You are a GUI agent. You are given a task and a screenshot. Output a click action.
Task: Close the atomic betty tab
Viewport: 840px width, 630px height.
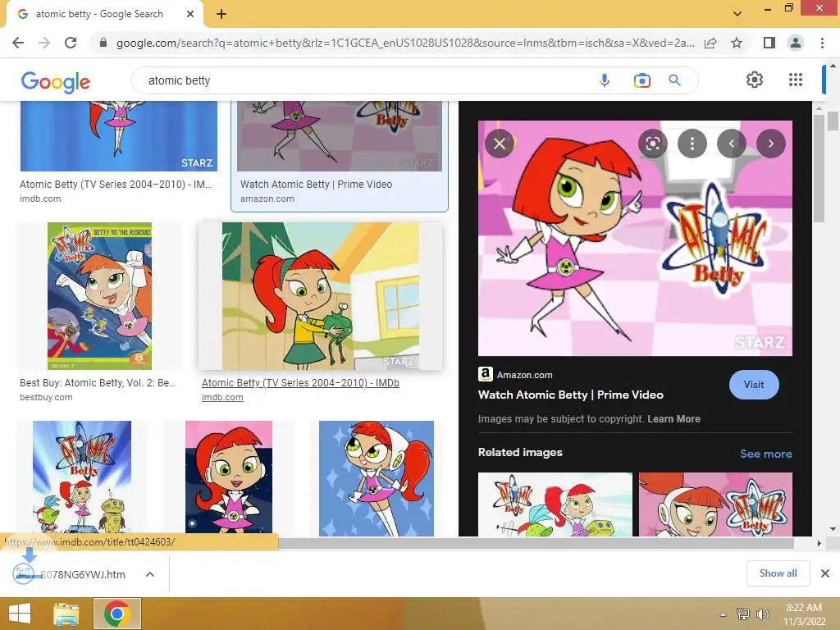(x=190, y=14)
